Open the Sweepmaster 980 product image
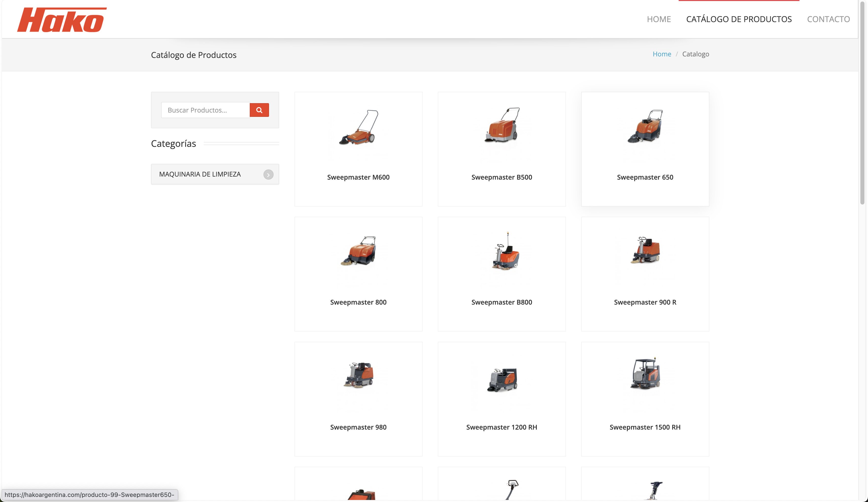Screen dimensions: 868x502 (358, 375)
